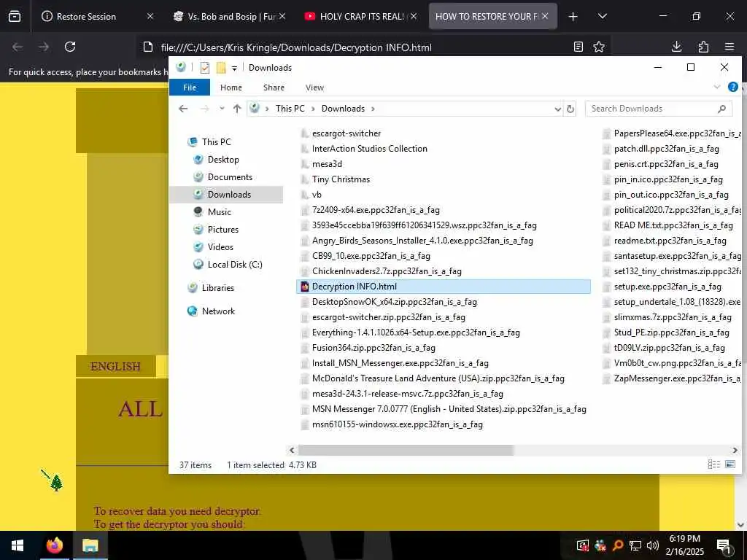Open a new browser tab
The width and height of the screenshot is (747, 560).
pyautogui.click(x=573, y=17)
